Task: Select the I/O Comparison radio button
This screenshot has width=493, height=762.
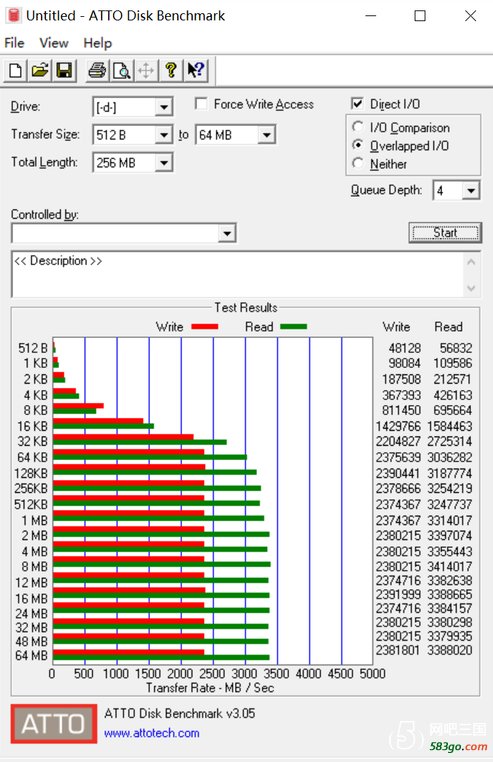Action: (358, 127)
